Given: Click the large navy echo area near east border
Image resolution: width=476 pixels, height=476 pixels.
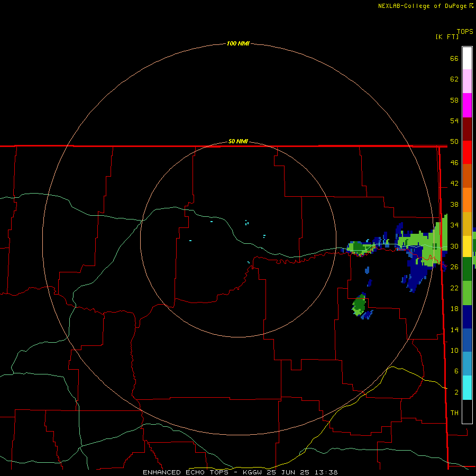Looking at the screenshot, I should [417, 274].
